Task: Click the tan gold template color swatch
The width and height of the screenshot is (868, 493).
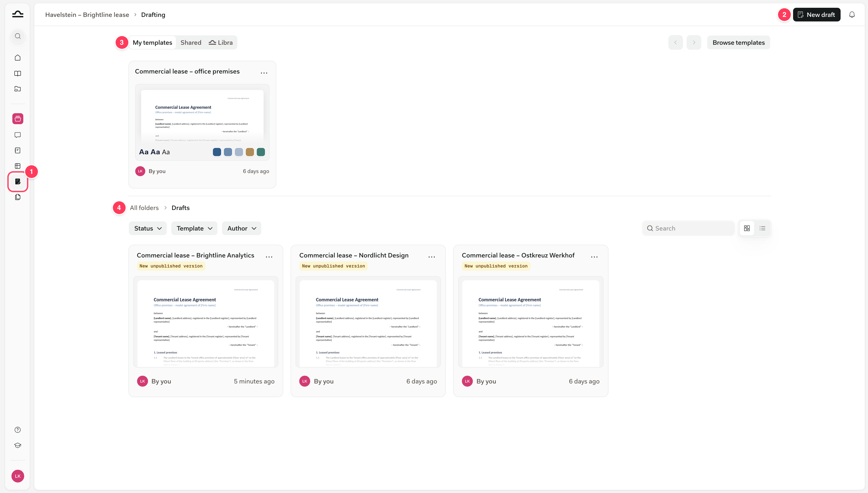Action: coord(250,152)
